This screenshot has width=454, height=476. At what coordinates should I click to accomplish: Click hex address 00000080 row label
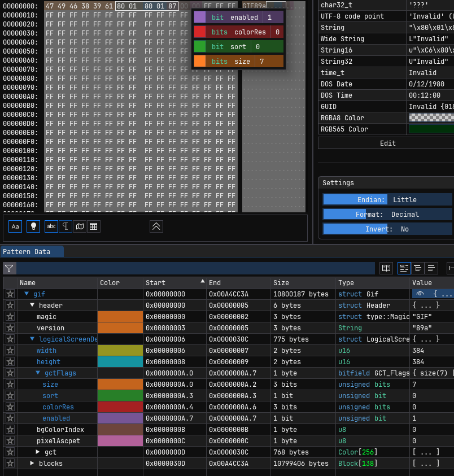pos(21,78)
